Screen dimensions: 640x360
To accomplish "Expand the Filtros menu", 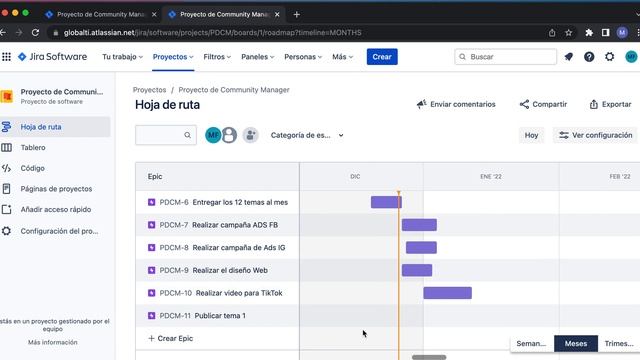I will coord(217,57).
